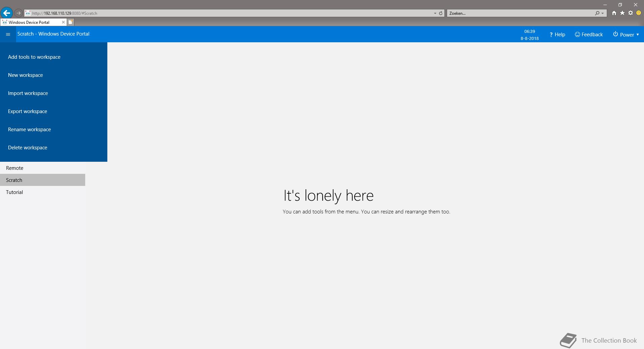Refresh the page with reload icon
The height and width of the screenshot is (349, 644).
[441, 13]
